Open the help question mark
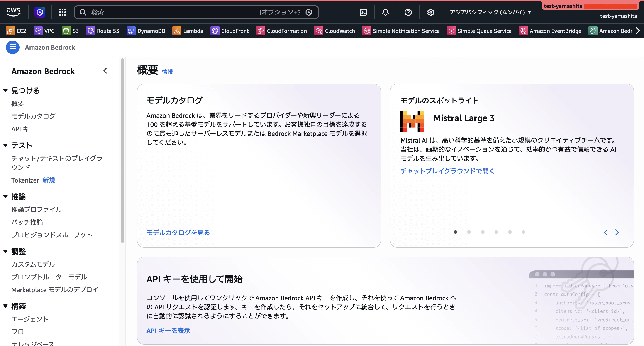This screenshot has width=644, height=346. coord(408,12)
